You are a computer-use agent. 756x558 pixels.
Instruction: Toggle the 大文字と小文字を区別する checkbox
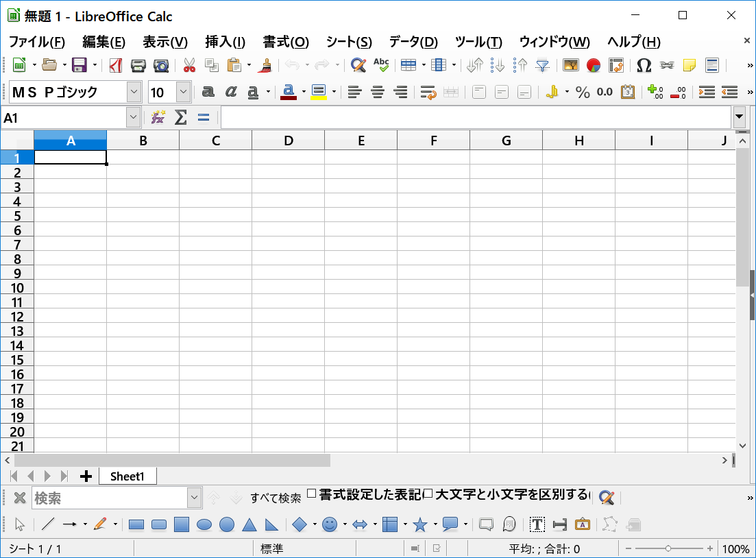(428, 494)
